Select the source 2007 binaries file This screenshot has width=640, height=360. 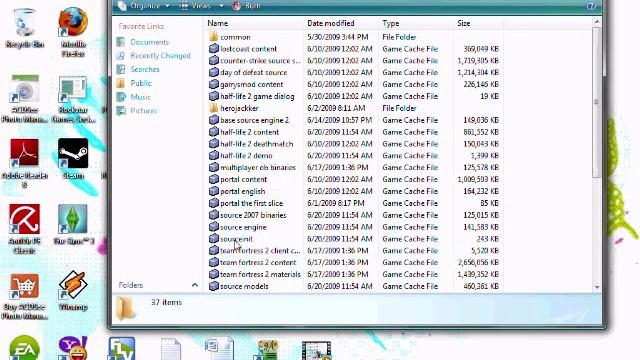253,215
